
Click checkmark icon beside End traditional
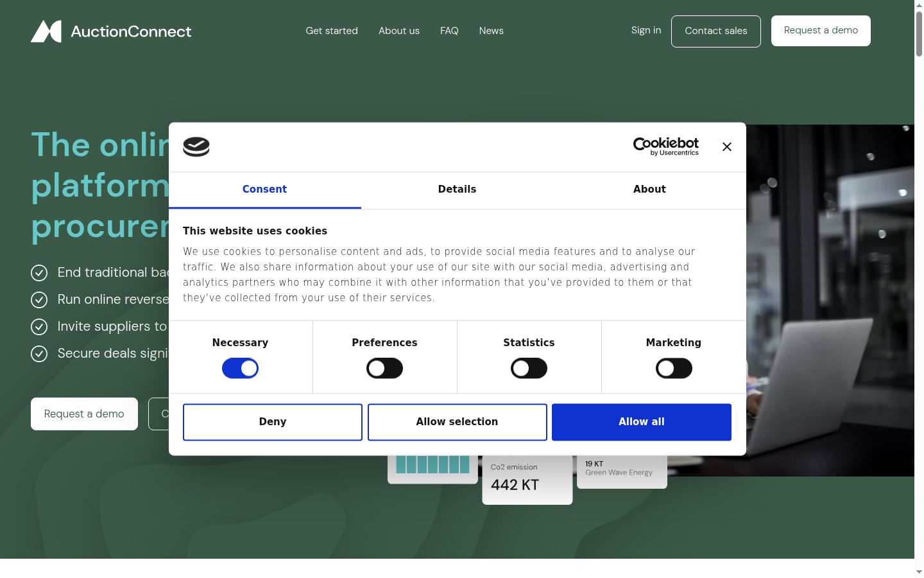39,273
